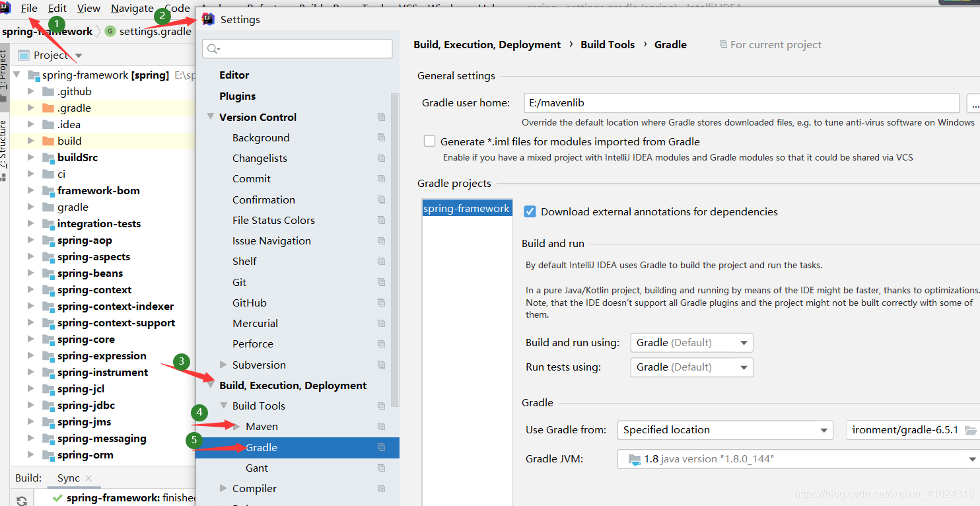
Task: Click the project-level icon beside Mercurial
Action: pyautogui.click(x=381, y=324)
